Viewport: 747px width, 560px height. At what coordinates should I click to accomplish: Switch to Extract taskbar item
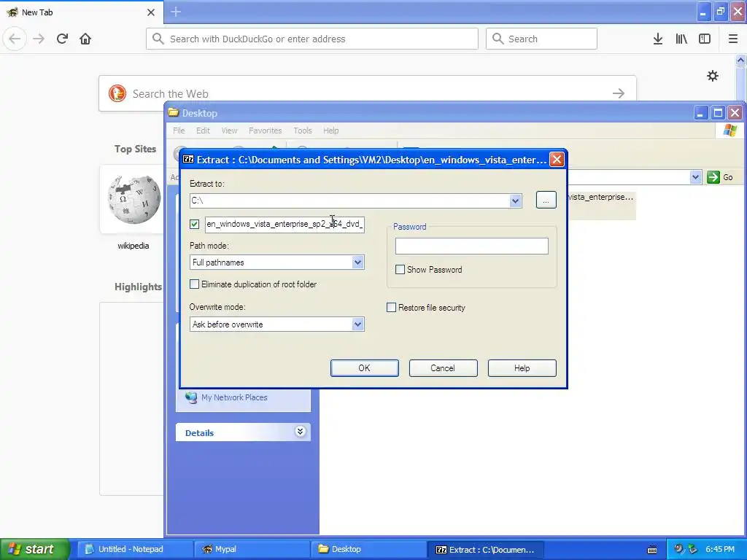pos(484,549)
